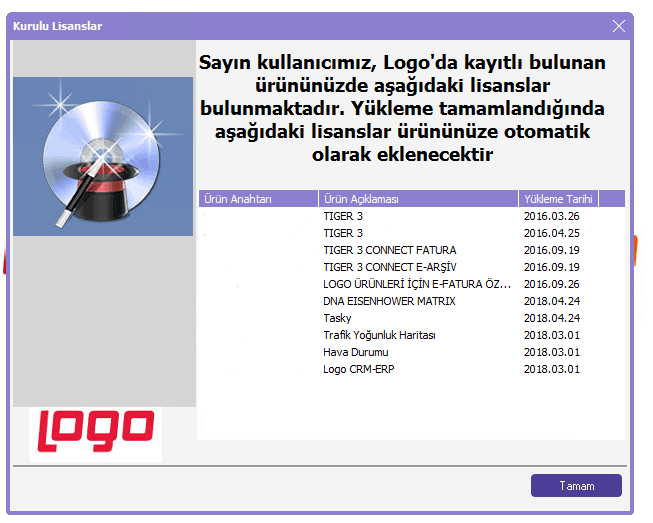Click the setup wizard hat and CD image
653x523 pixels.
pyautogui.click(x=103, y=156)
